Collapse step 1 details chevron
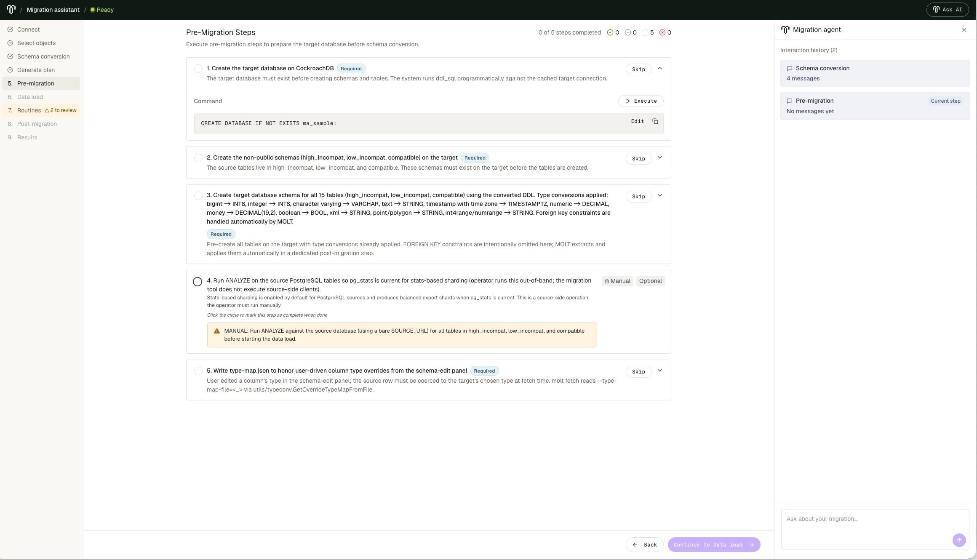This screenshot has height=560, width=977. (x=659, y=68)
